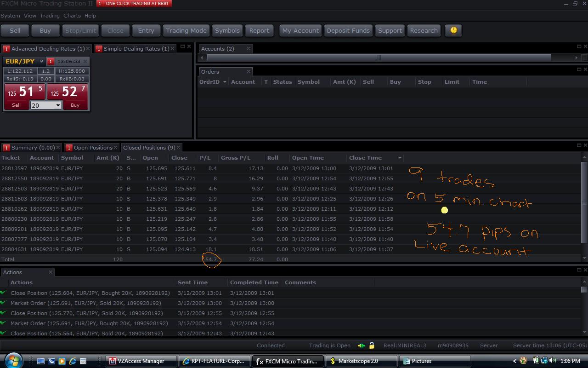Close the Orders panel tab

pyautogui.click(x=249, y=72)
